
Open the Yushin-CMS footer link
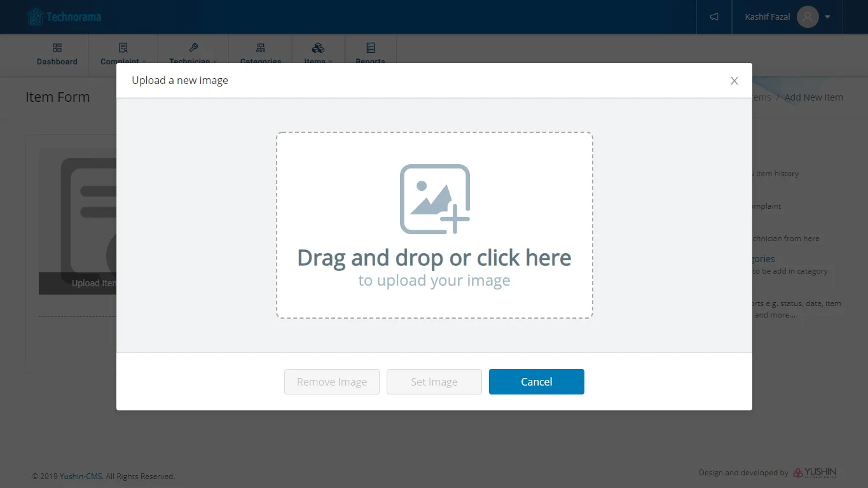tap(81, 477)
